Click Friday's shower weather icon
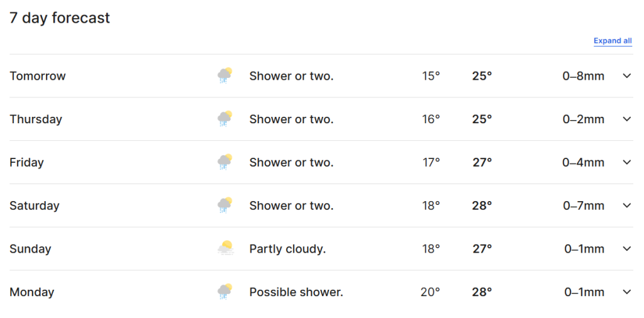Image resolution: width=644 pixels, height=318 pixels. [225, 162]
